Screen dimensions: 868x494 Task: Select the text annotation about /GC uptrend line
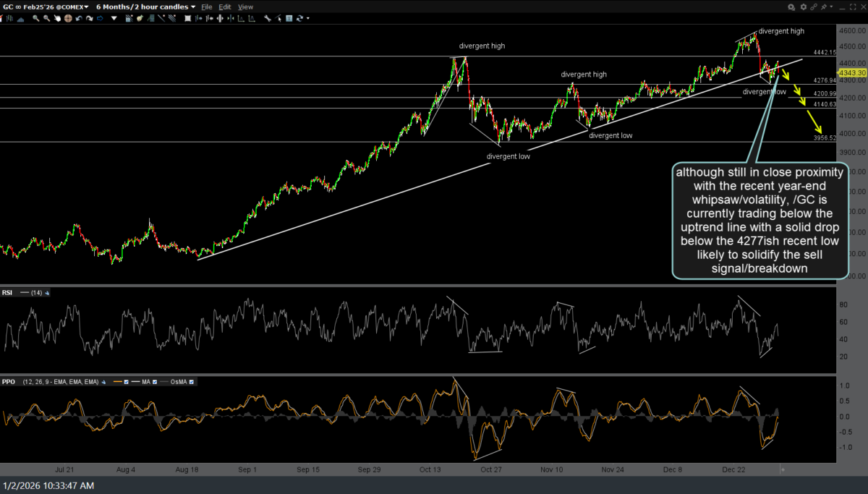[x=759, y=221]
